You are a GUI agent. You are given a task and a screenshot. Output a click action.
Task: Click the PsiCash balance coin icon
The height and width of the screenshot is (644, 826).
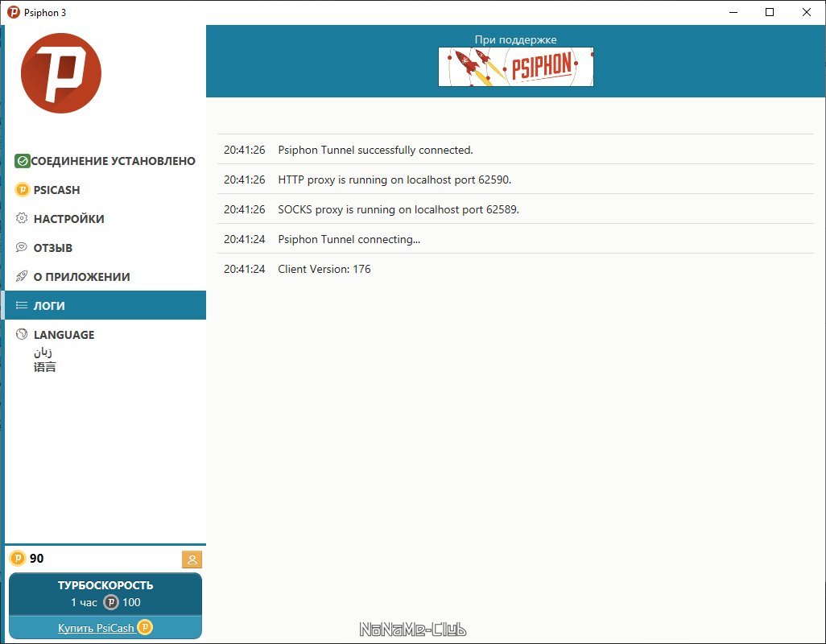18,558
